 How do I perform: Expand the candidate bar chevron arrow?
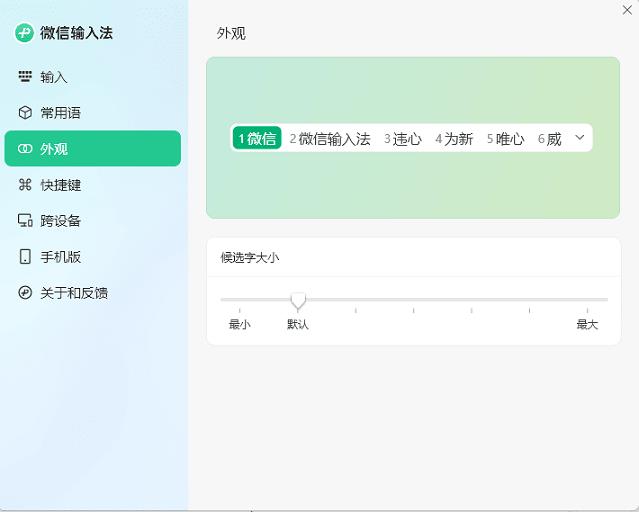tap(580, 138)
